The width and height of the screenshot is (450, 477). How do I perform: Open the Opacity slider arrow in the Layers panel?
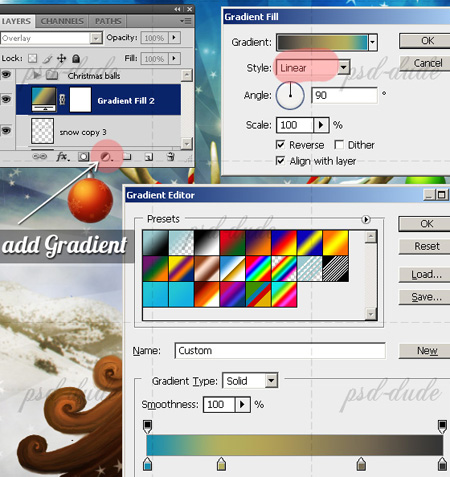[174, 37]
